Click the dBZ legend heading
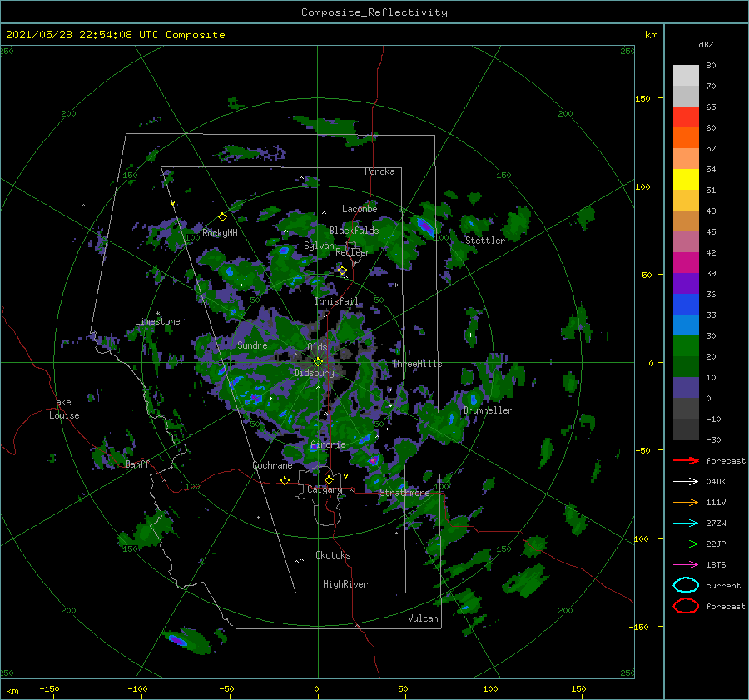Viewport: 749px width, 700px height. (x=706, y=44)
